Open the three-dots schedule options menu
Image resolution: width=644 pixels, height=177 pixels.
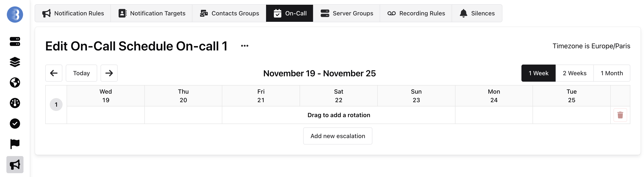tap(244, 46)
